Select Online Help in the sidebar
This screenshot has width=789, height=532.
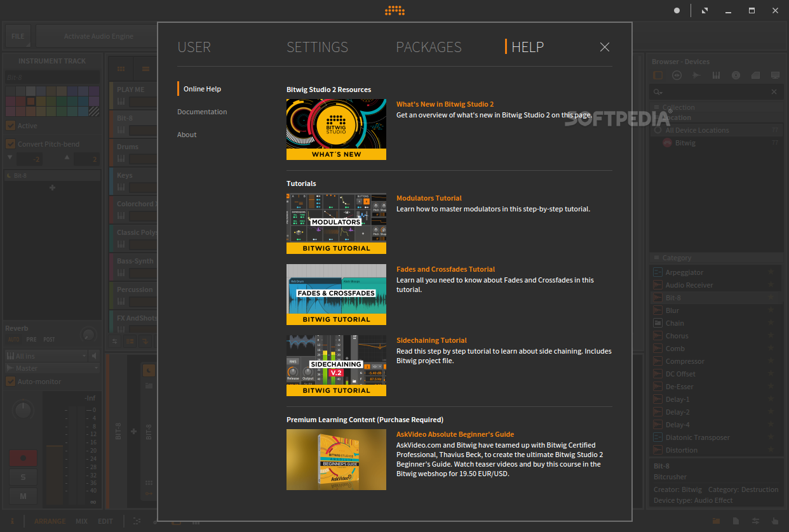coord(202,89)
